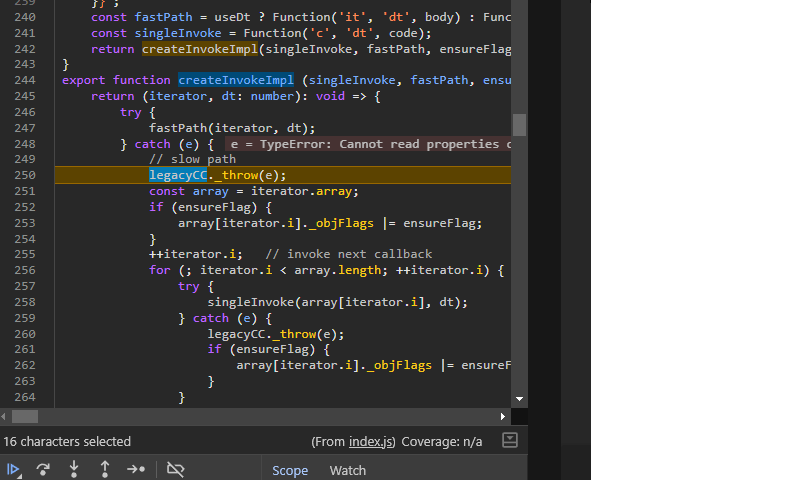The width and height of the screenshot is (810, 480).
Task: Click the vertical scrollbar down arrow
Action: click(x=519, y=399)
